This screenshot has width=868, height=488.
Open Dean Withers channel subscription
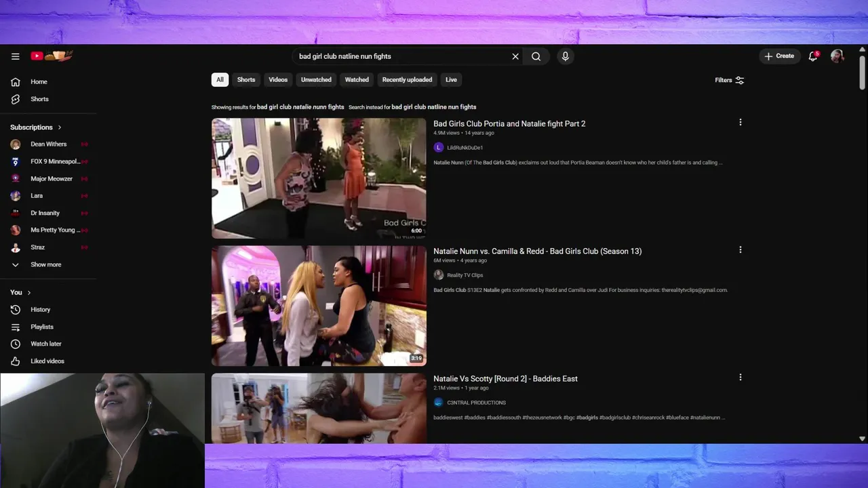coord(49,144)
